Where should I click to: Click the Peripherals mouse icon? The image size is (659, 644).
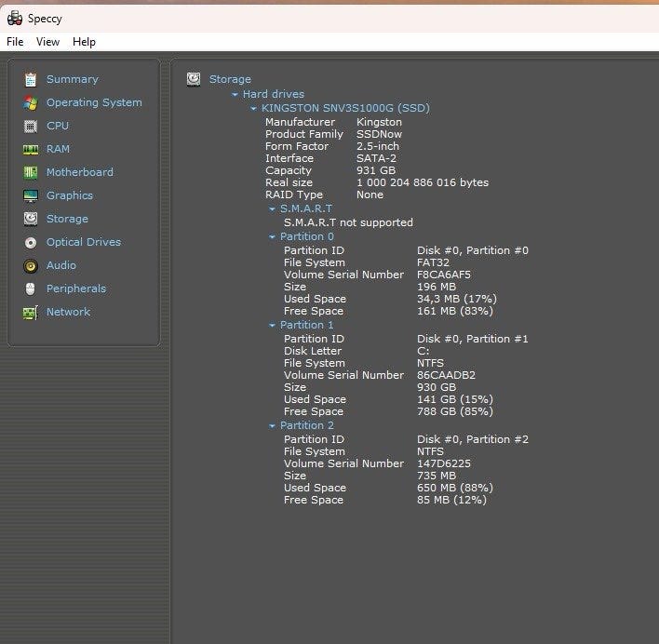(31, 289)
